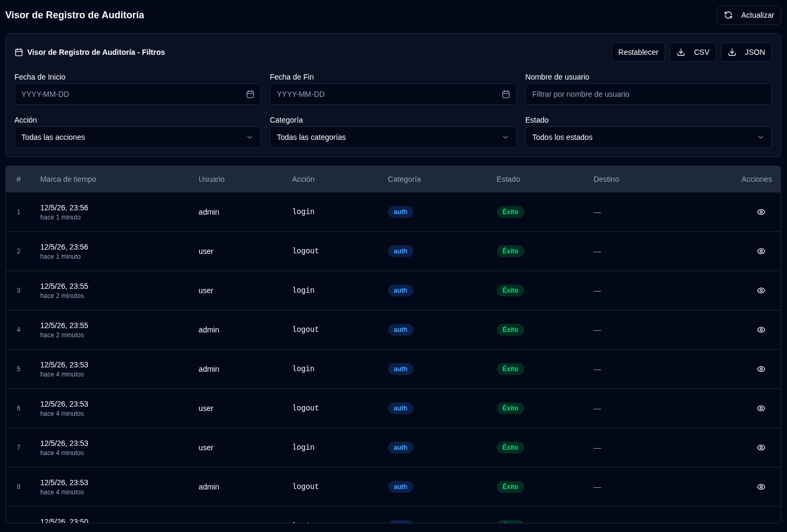The width and height of the screenshot is (787, 532).
Task: Click timestamp 12/5/26, 23:56 in row 1
Action: tap(64, 208)
